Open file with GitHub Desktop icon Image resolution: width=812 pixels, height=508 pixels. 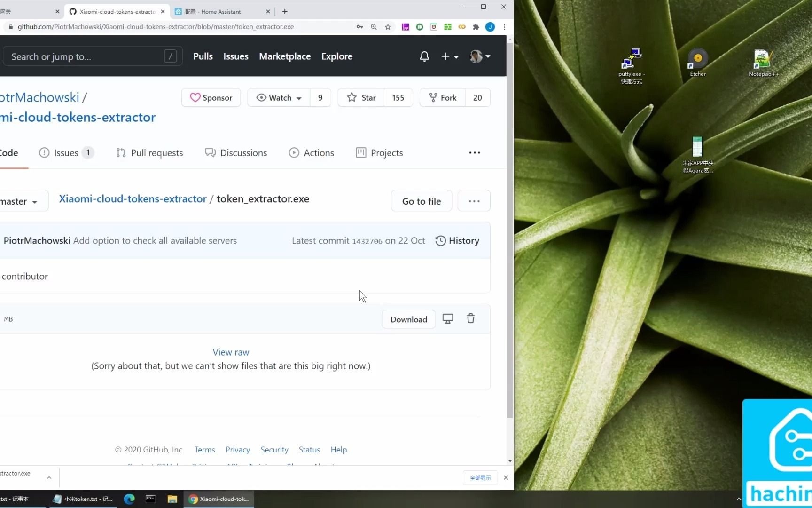pyautogui.click(x=448, y=319)
